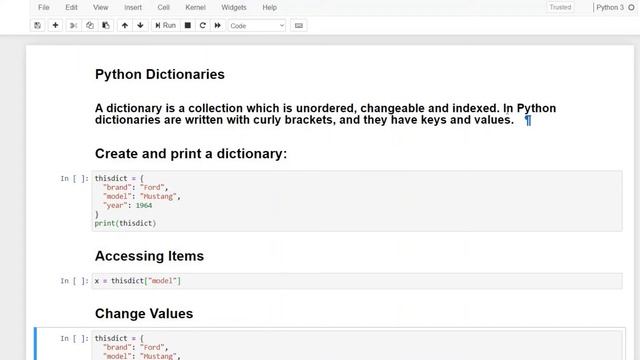
Task: Restart the kernel with circular arrow icon
Action: [202, 25]
